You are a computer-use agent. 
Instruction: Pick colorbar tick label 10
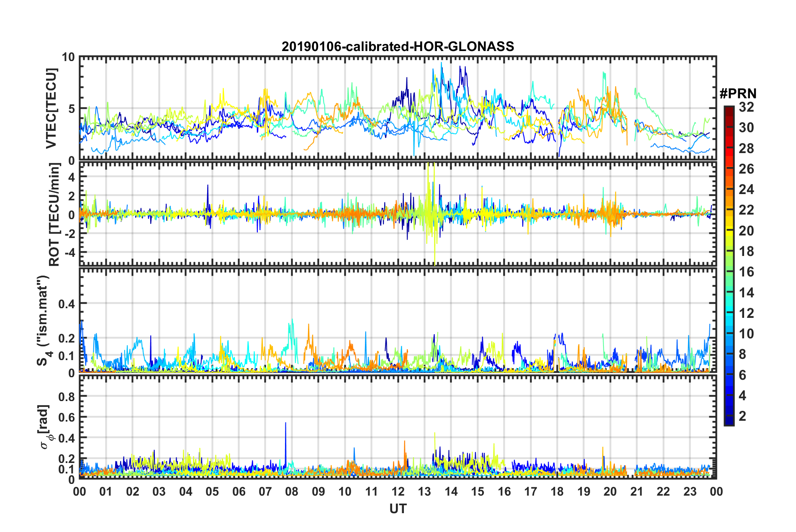coord(746,333)
